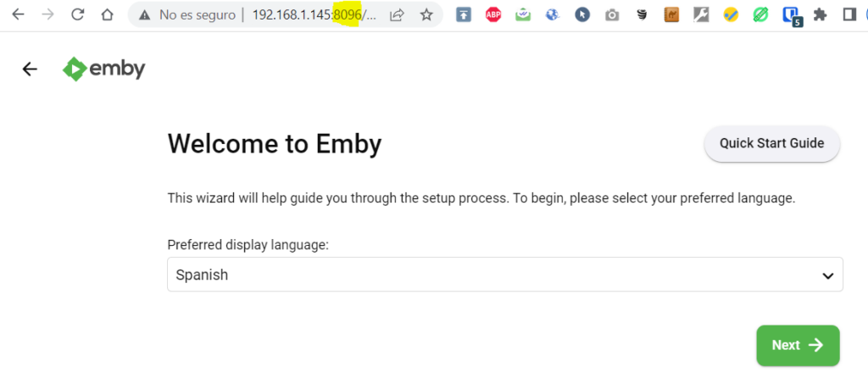Open the Quick Start Guide

[771, 144]
